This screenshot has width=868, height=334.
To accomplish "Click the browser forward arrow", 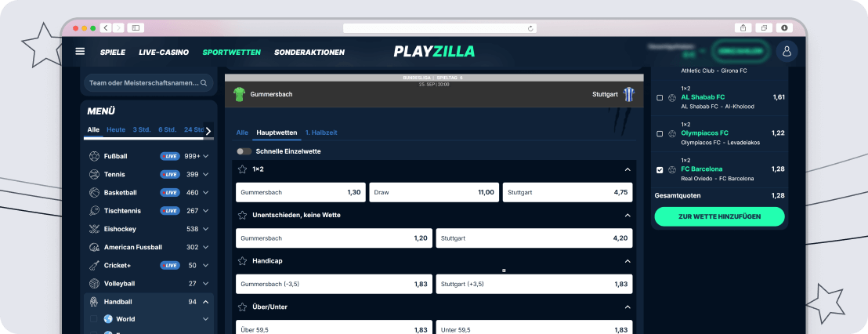I will click(118, 27).
